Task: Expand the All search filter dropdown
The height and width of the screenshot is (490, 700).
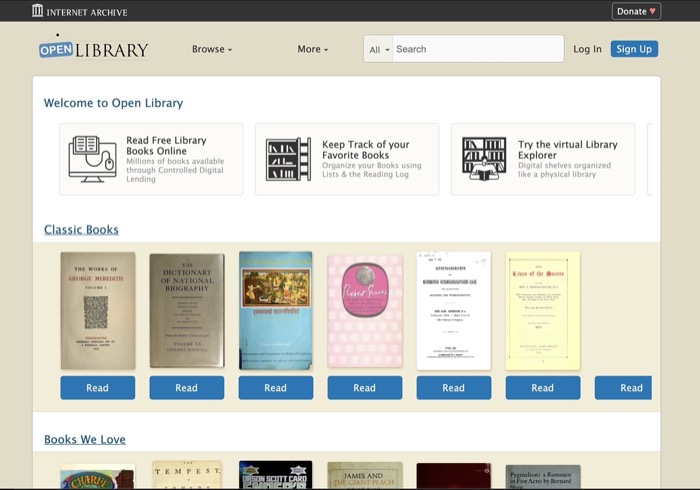Action: point(379,49)
